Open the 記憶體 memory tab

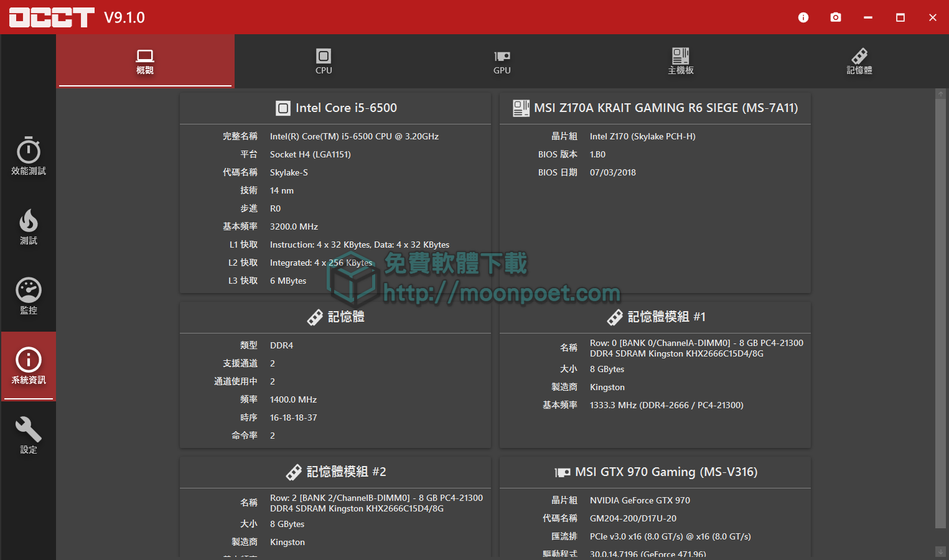tap(859, 60)
